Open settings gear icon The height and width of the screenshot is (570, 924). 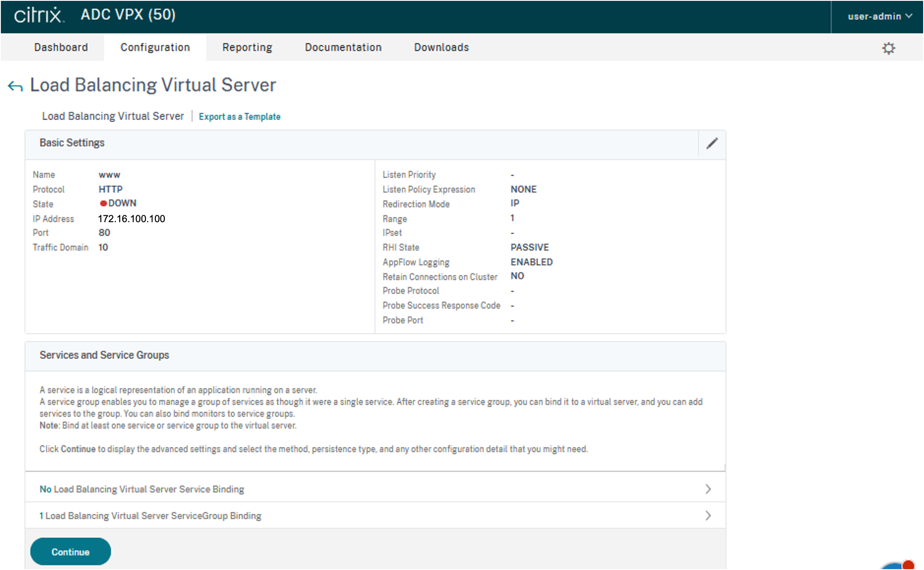pyautogui.click(x=888, y=48)
